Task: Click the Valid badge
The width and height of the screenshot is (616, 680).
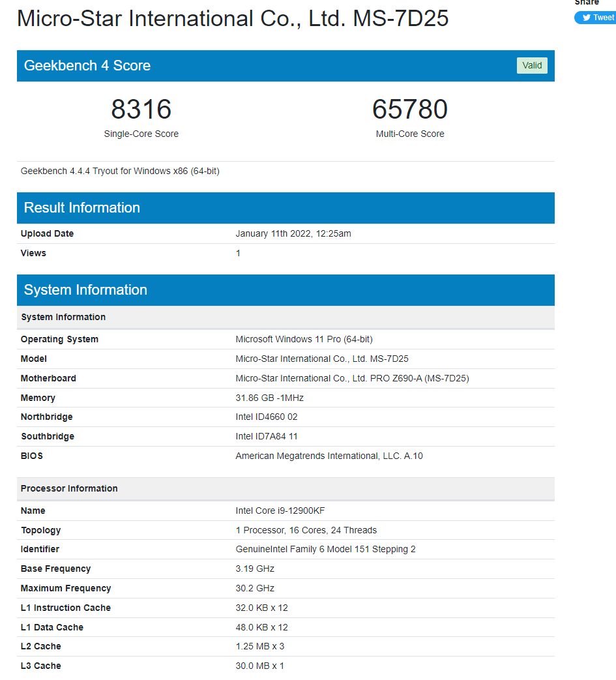Action: (532, 65)
